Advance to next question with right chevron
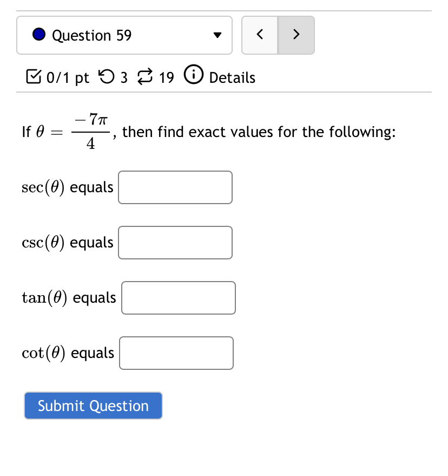The width and height of the screenshot is (448, 476). point(297,34)
